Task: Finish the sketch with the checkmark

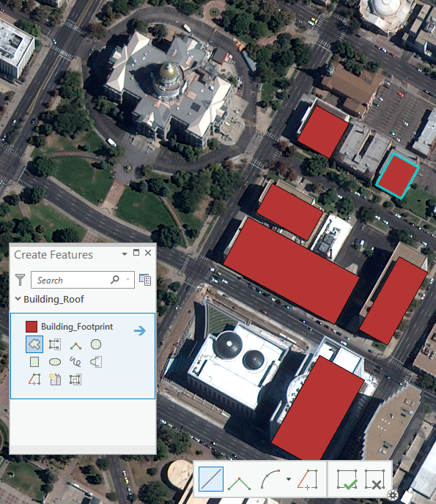Action: tap(347, 479)
